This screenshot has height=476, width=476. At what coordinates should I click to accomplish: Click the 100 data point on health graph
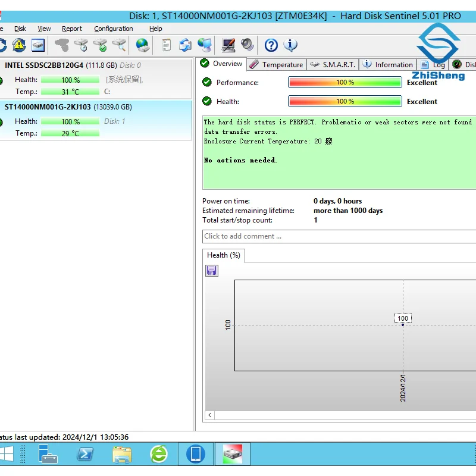[x=403, y=325]
